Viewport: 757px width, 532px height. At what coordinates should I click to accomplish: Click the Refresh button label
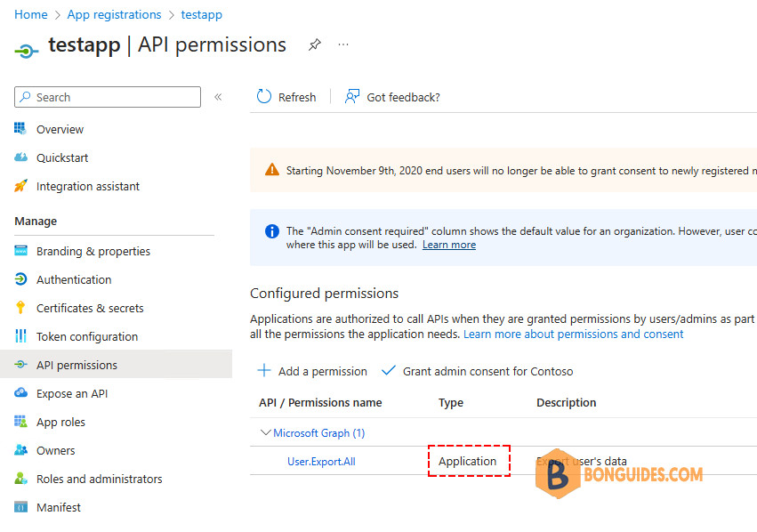coord(297,98)
